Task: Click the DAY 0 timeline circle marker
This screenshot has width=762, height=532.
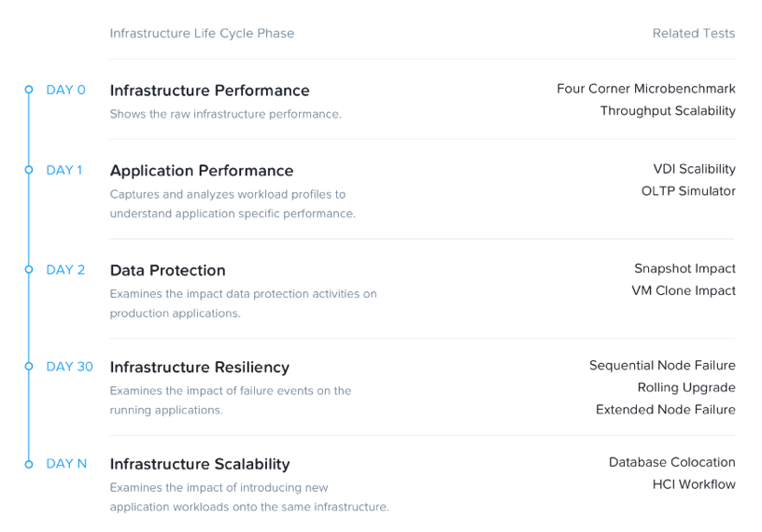Action: pos(29,90)
